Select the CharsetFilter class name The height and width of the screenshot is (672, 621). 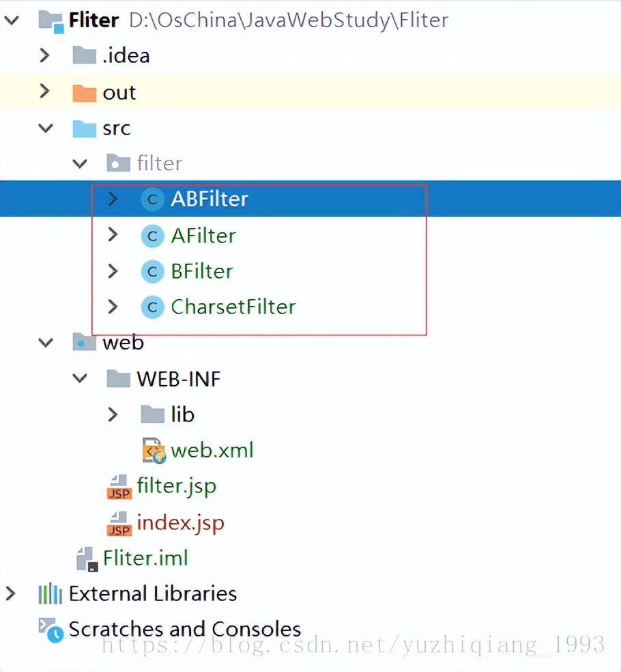[x=233, y=307]
